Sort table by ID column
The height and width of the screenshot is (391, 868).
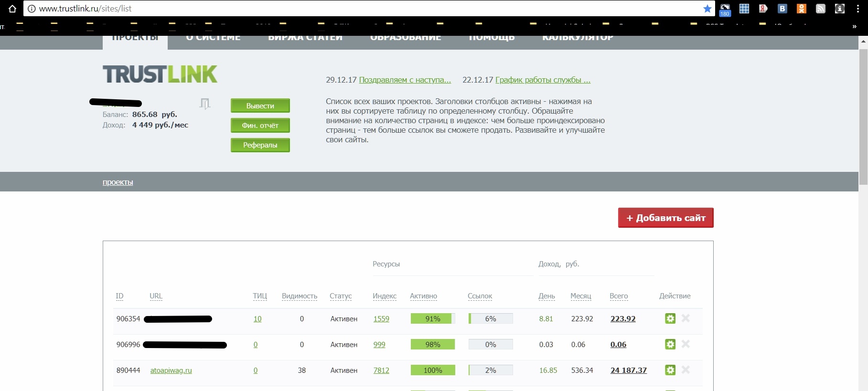[119, 296]
